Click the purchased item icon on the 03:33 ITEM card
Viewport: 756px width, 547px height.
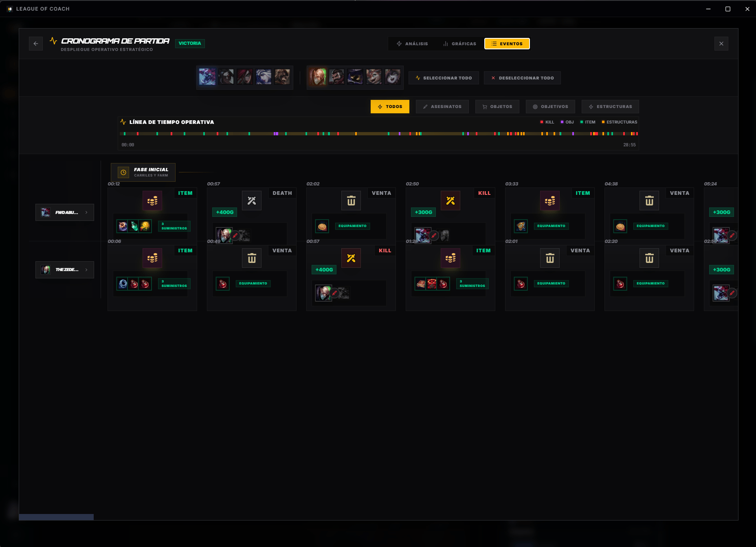(521, 226)
